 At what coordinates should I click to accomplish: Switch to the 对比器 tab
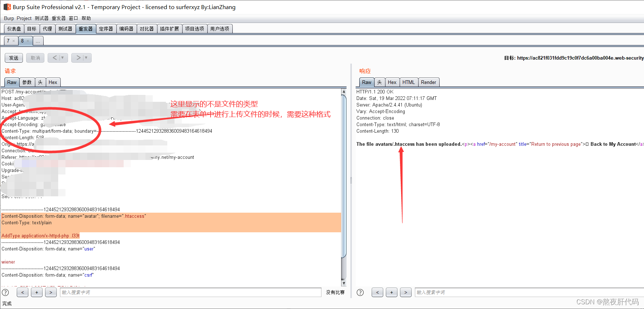point(147,29)
